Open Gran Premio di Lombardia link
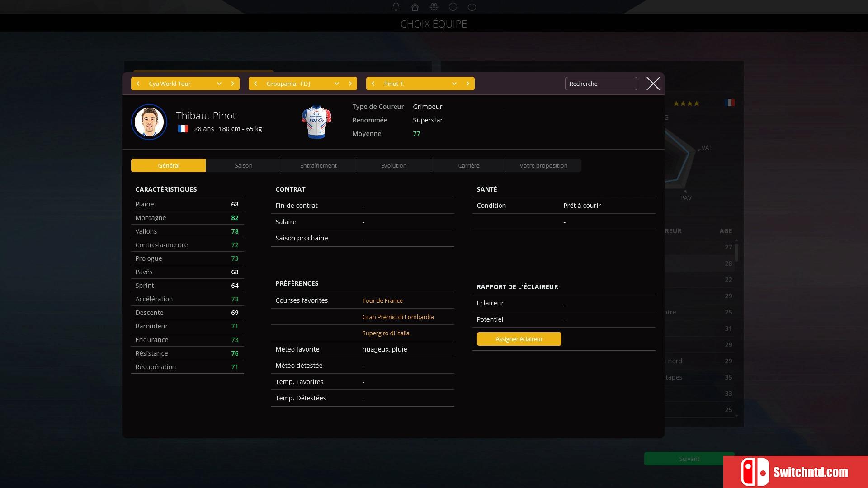This screenshot has width=868, height=488. (398, 317)
